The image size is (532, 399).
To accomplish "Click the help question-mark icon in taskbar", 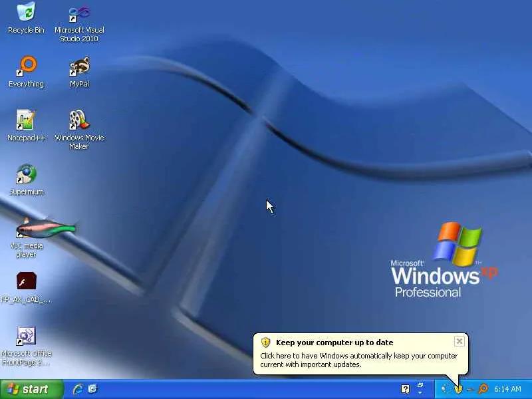I will (405, 389).
